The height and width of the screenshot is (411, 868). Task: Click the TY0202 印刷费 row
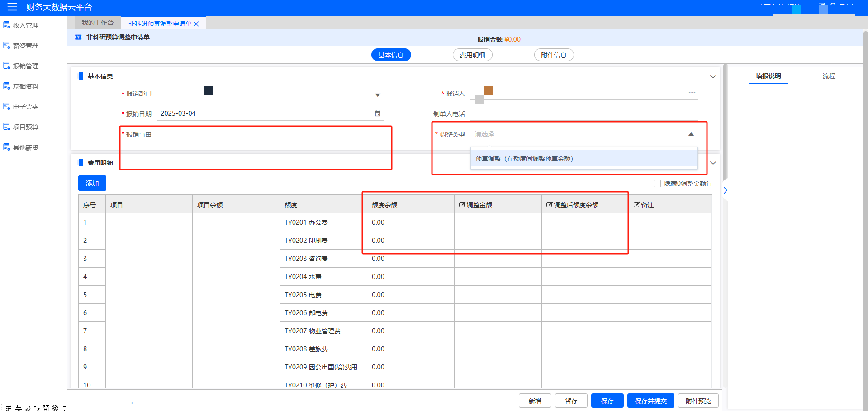click(395, 241)
